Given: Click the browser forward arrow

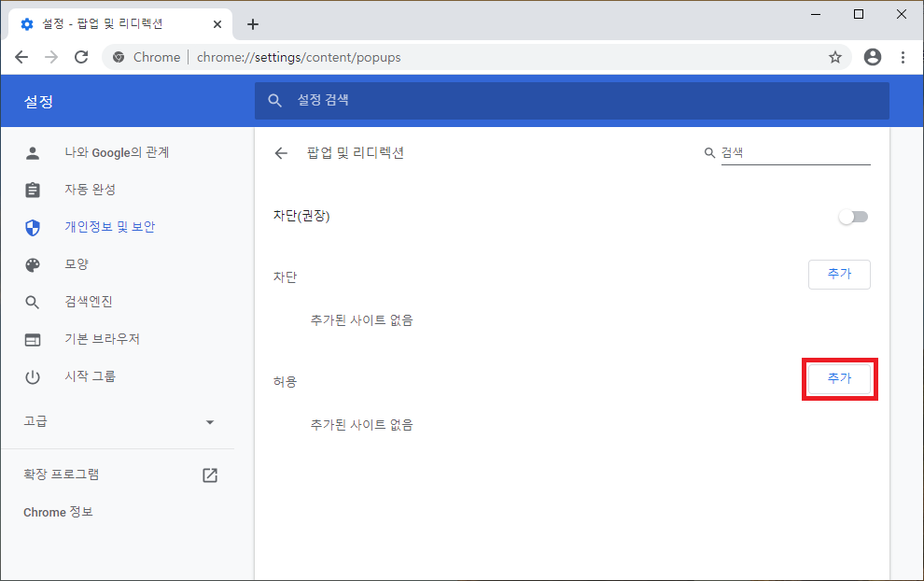Looking at the screenshot, I should (51, 57).
